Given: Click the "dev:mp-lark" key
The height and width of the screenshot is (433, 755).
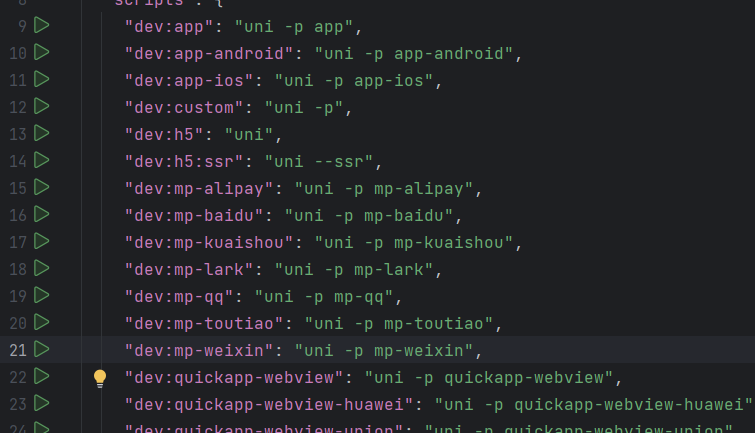Looking at the screenshot, I should point(189,270).
